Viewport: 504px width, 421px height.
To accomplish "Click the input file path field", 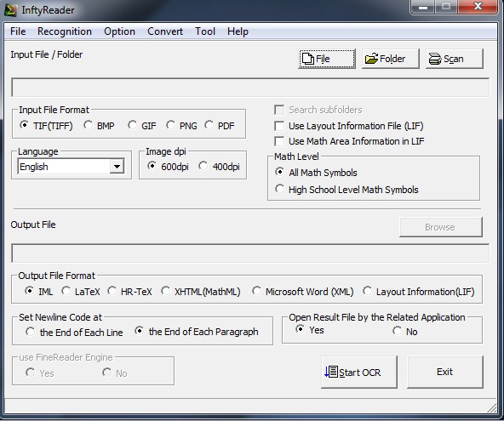I will pyautogui.click(x=250, y=87).
